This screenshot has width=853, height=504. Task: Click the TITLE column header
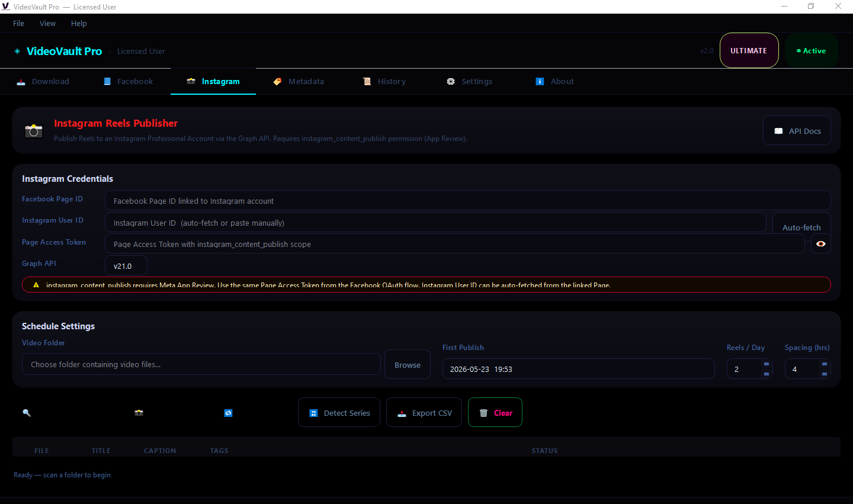point(101,451)
